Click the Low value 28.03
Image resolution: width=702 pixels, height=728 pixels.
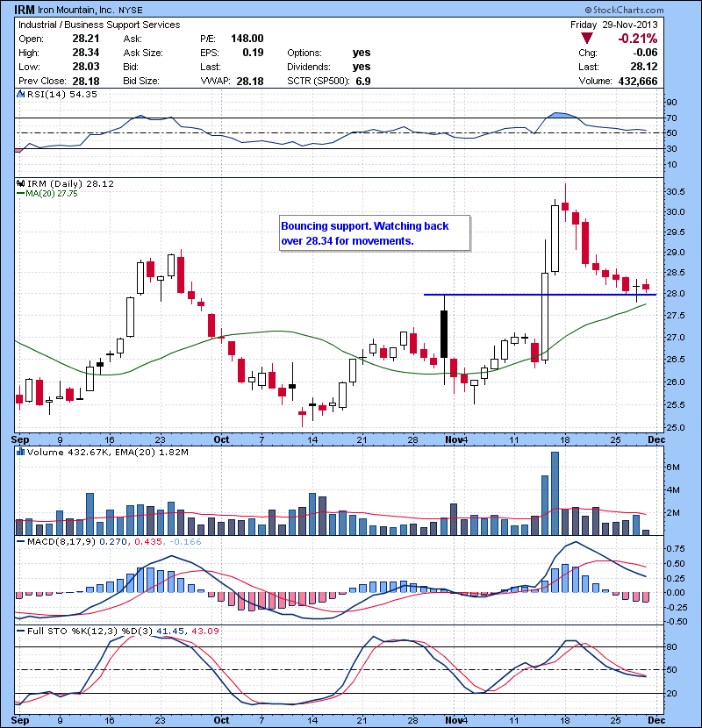(86, 67)
